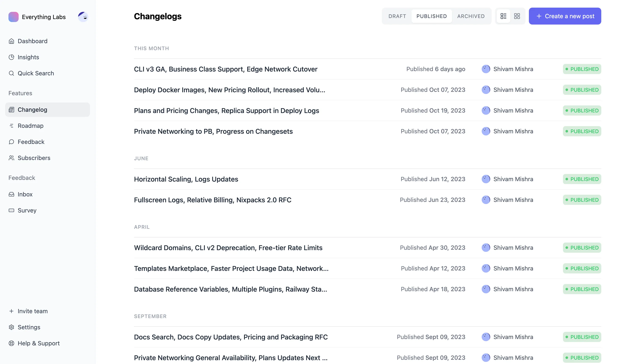Click Create a new post button
The height and width of the screenshot is (364, 640).
565,16
